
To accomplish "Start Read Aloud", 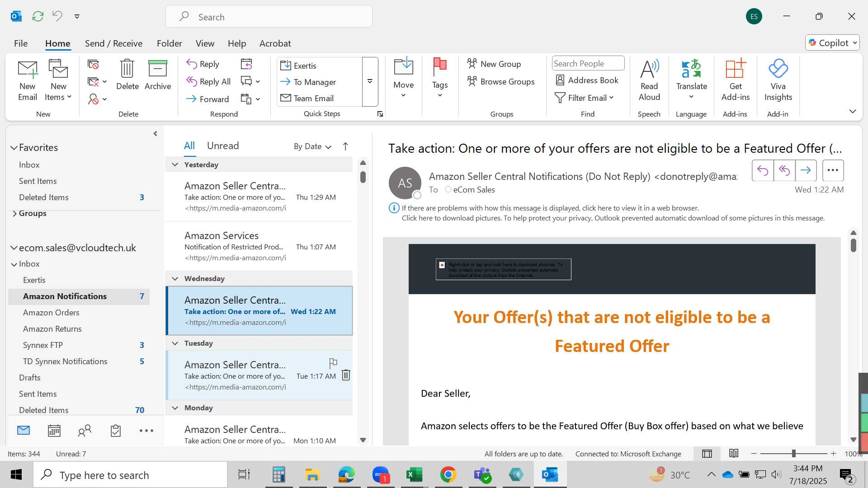I will pyautogui.click(x=649, y=81).
